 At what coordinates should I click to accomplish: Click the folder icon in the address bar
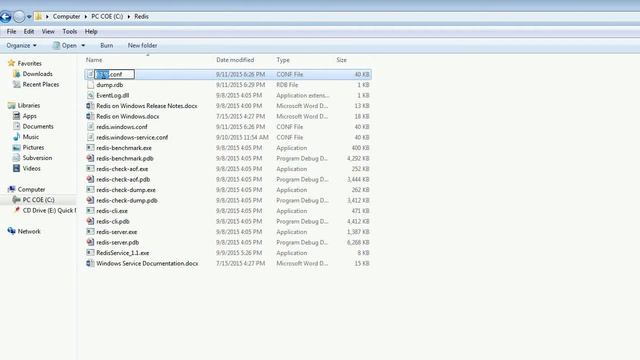pos(38,16)
